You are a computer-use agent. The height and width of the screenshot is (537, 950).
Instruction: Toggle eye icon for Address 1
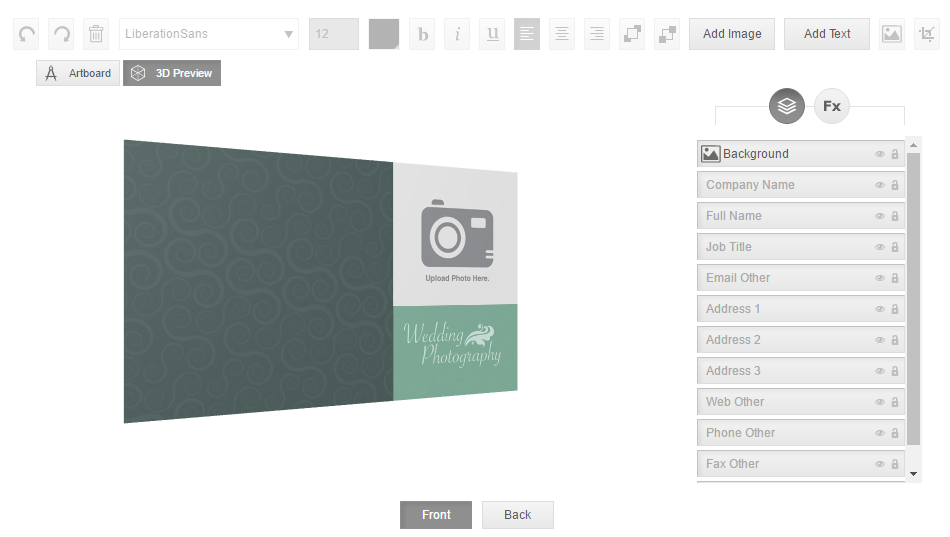click(880, 309)
